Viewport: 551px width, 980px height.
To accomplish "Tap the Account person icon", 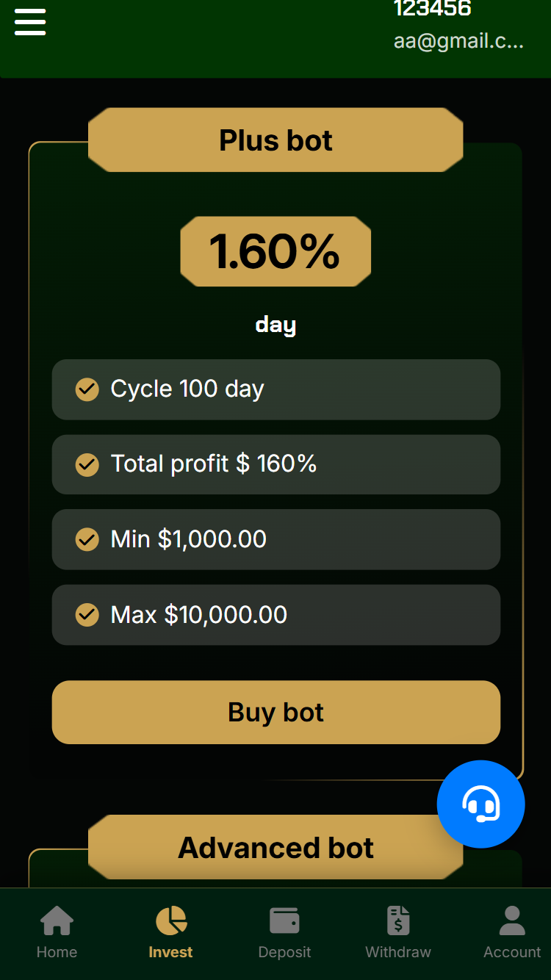I will pos(512,920).
